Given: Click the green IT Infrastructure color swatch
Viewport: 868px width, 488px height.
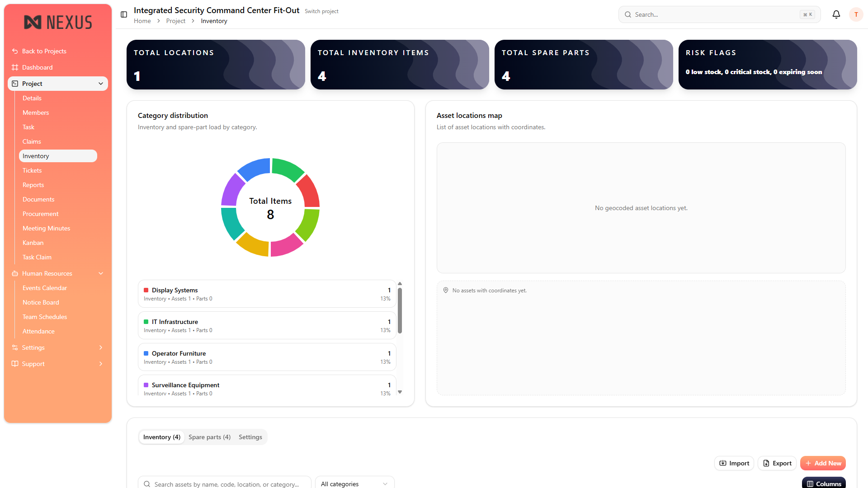Looking at the screenshot, I should (146, 322).
